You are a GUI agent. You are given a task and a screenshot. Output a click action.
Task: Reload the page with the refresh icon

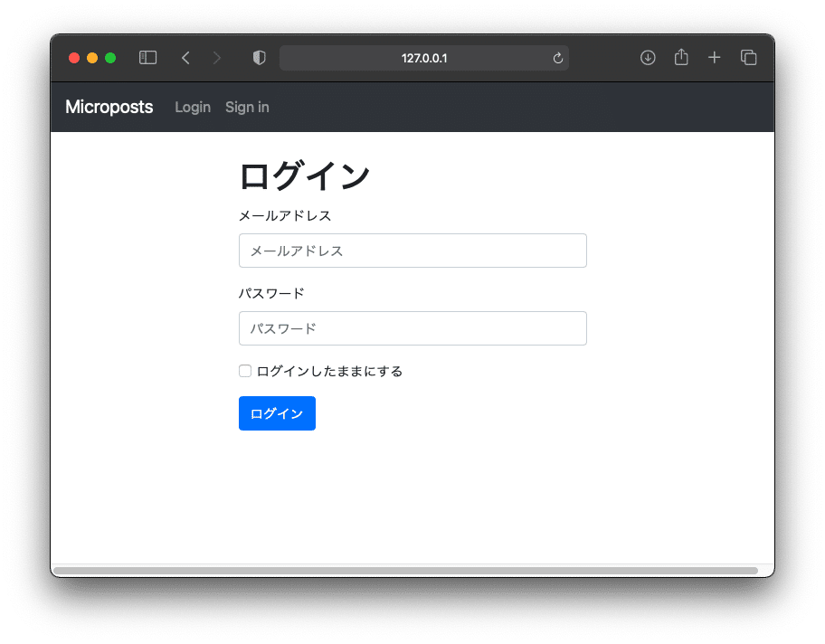pos(558,58)
